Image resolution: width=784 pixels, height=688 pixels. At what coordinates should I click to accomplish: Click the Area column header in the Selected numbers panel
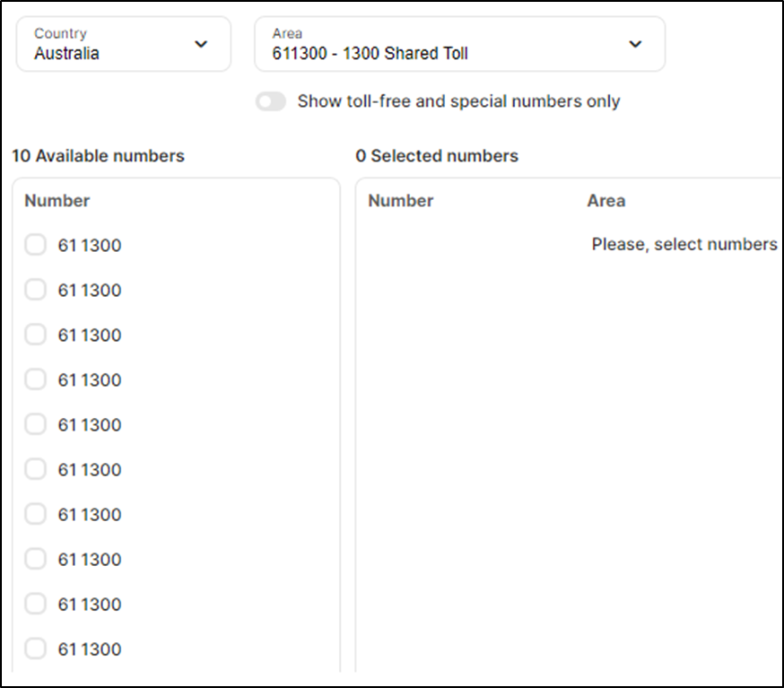tap(606, 201)
